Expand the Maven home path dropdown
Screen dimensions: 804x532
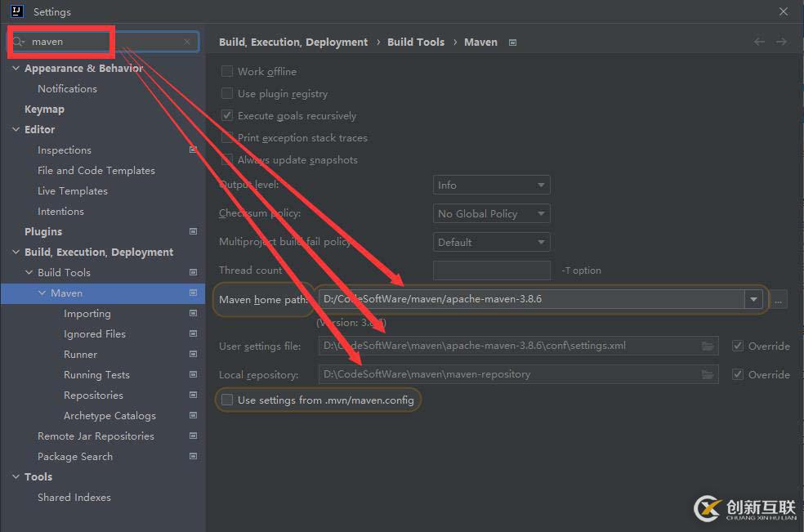click(x=753, y=299)
